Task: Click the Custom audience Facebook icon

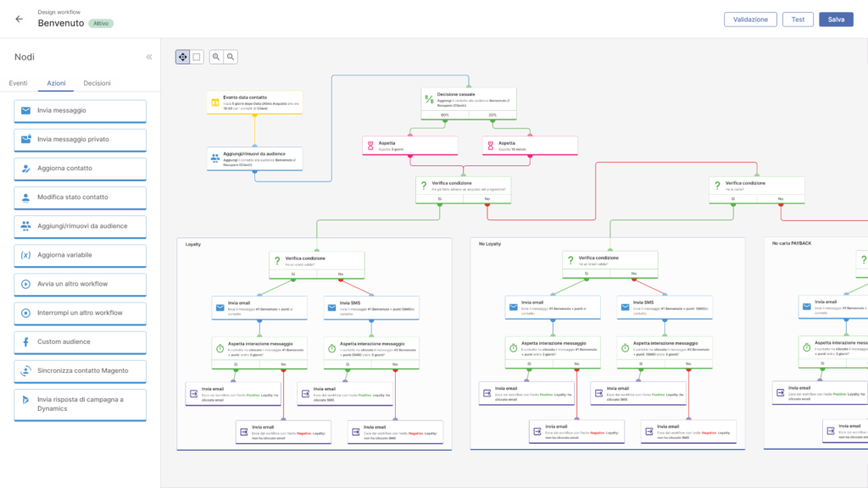Action: click(25, 342)
